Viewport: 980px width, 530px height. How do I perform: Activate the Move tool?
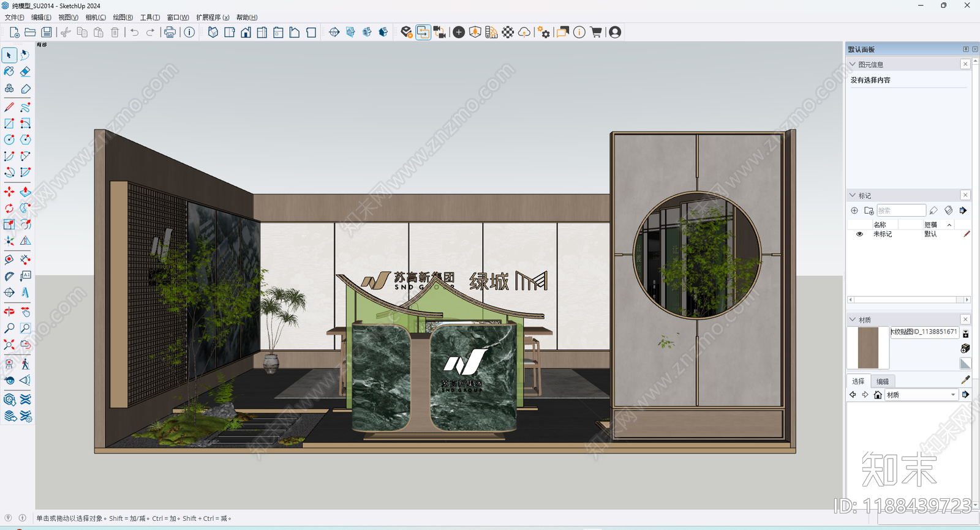click(9, 192)
